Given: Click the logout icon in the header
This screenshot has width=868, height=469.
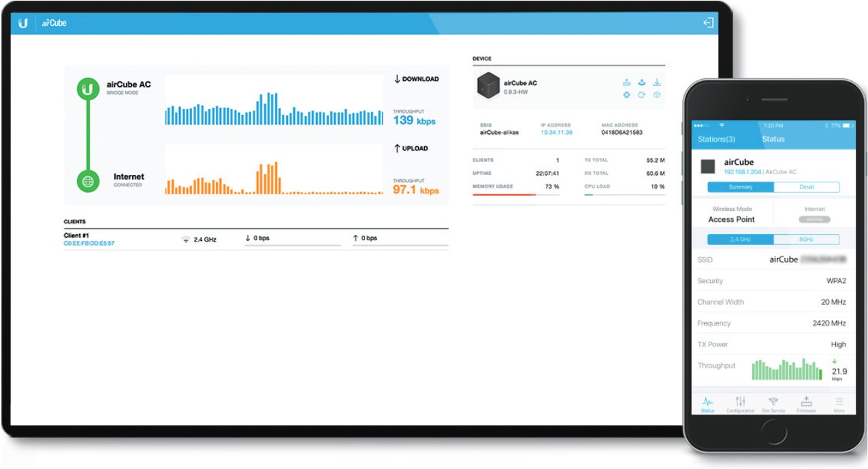Looking at the screenshot, I should [x=708, y=23].
